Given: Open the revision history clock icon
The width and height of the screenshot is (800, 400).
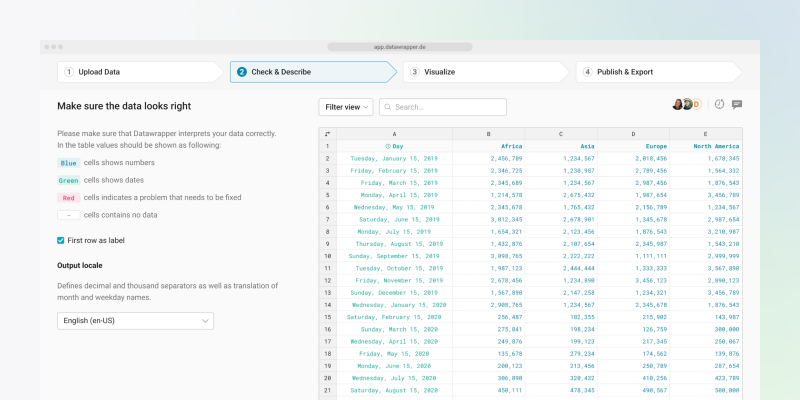Looking at the screenshot, I should coord(719,104).
